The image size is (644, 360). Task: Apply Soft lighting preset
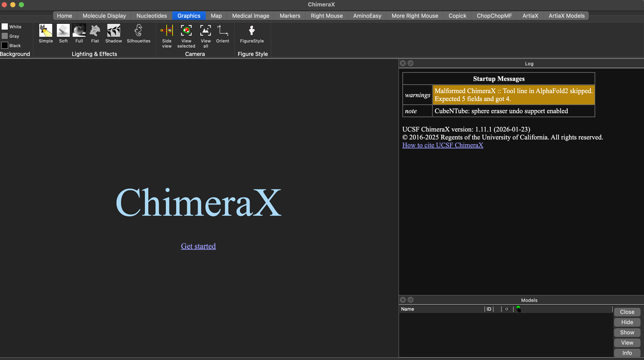click(63, 34)
